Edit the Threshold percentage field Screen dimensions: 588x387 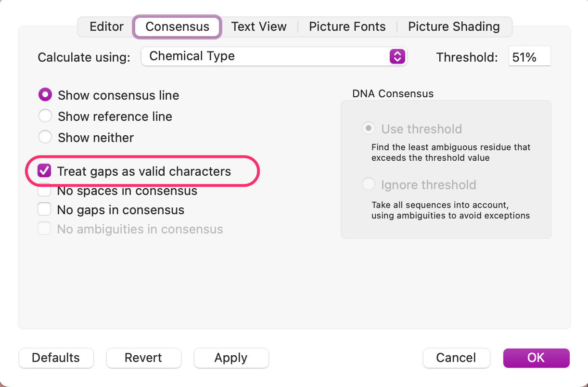(x=529, y=56)
